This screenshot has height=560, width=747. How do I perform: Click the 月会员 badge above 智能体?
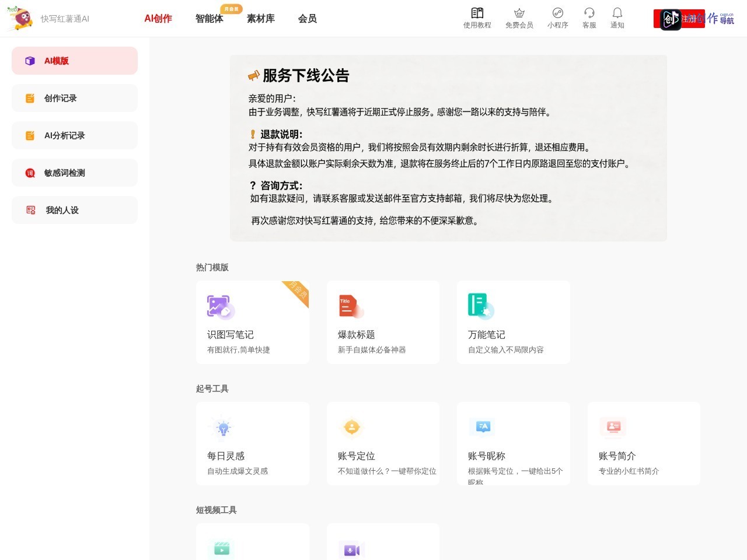[232, 9]
